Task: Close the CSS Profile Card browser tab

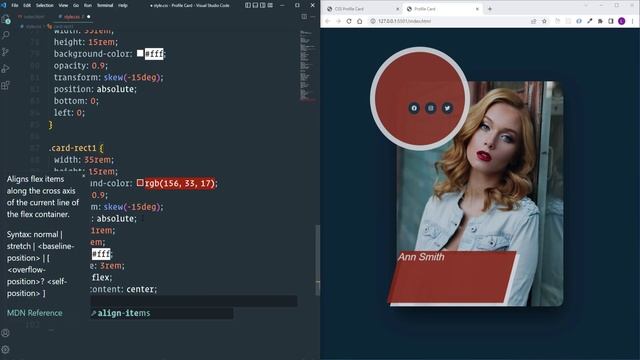Action: pyautogui.click(x=398, y=9)
